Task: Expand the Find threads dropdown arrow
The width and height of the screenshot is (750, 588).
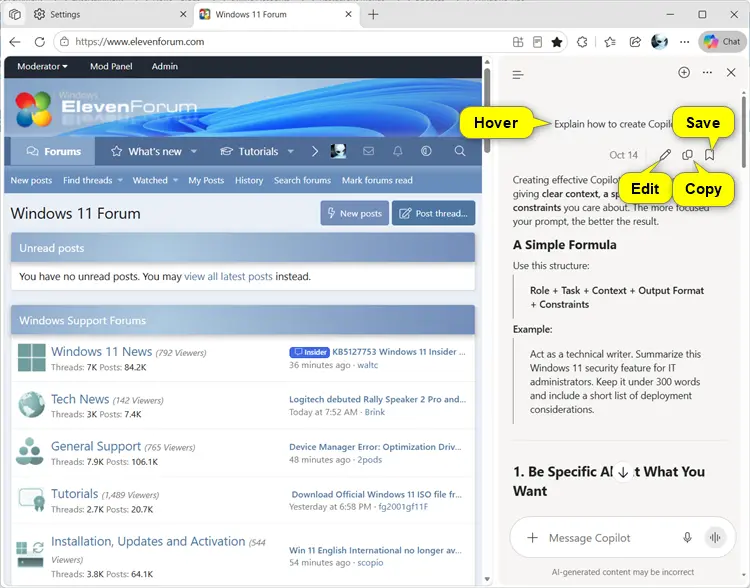Action: tap(120, 180)
